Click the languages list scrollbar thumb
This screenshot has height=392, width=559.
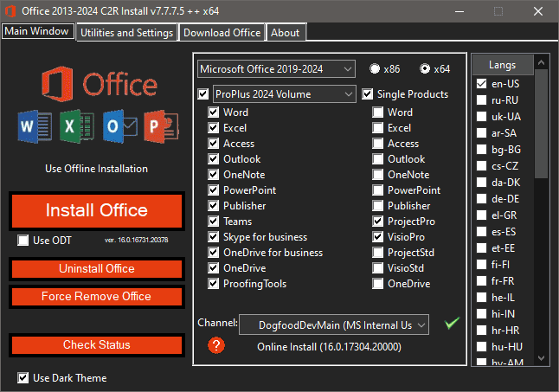[541, 124]
